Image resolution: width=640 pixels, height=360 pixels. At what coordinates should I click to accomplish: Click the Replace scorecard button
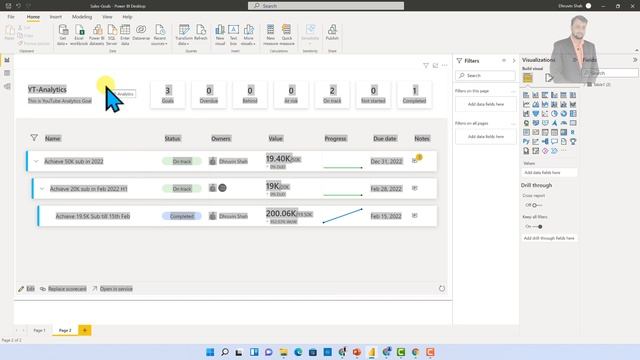[63, 289]
